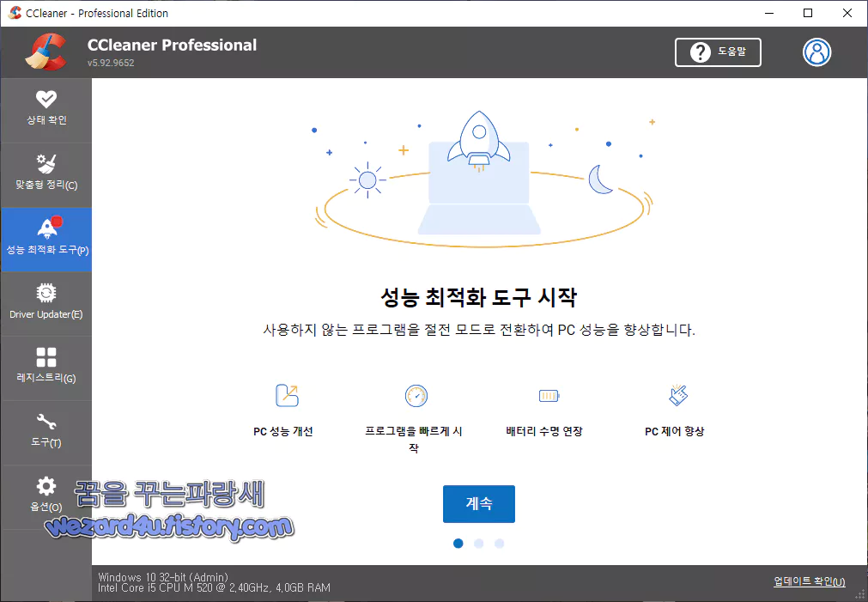Image resolution: width=868 pixels, height=602 pixels.
Task: Click the 배터리 수명 연장 label
Action: pos(544,431)
